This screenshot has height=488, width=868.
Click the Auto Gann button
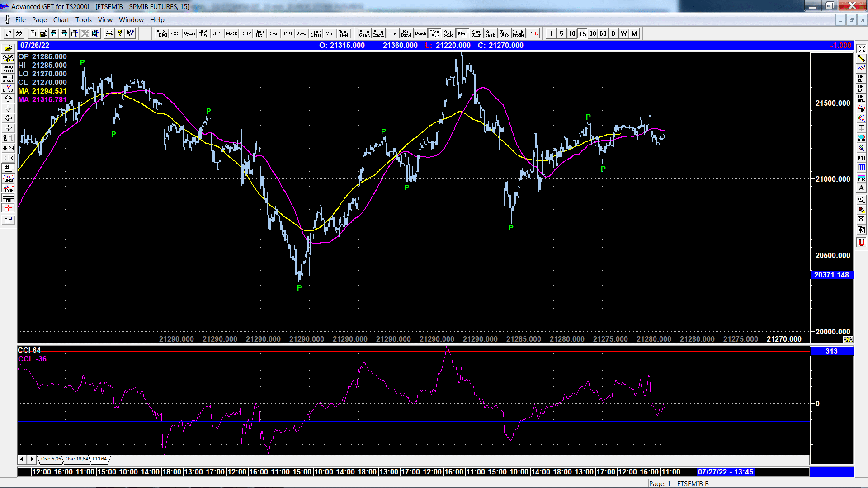point(364,33)
